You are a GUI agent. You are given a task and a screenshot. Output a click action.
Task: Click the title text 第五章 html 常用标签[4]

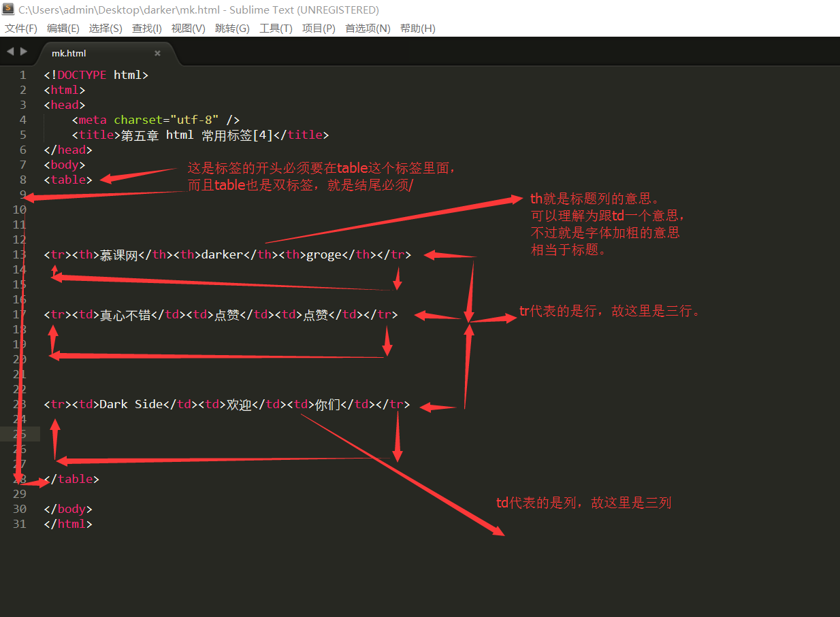197,135
